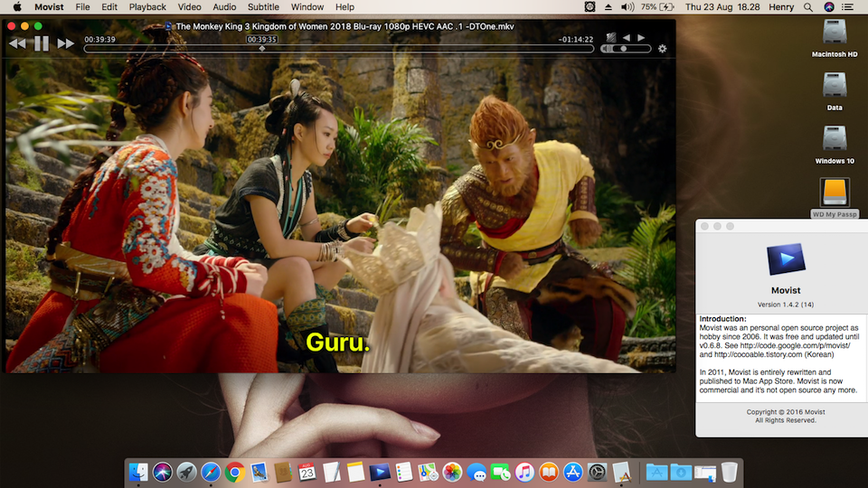Click the volume icon in the menu bar
Screen dimensions: 868x488
pyautogui.click(x=627, y=7)
